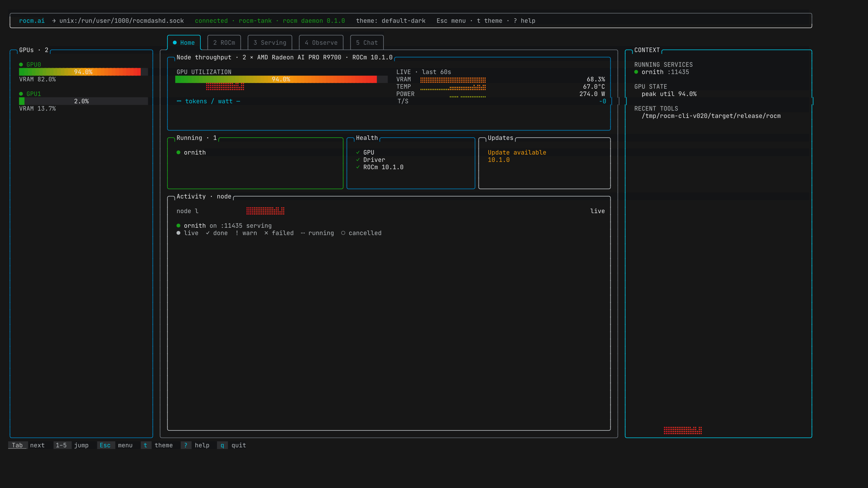Switch to the Home tab
This screenshot has height=488, width=868.
[184, 43]
